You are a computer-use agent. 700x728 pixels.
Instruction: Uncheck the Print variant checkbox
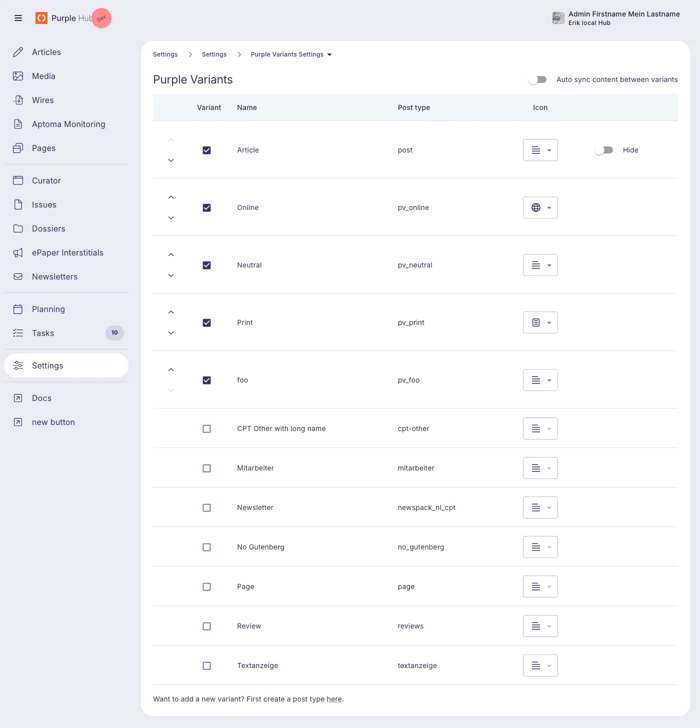click(206, 322)
